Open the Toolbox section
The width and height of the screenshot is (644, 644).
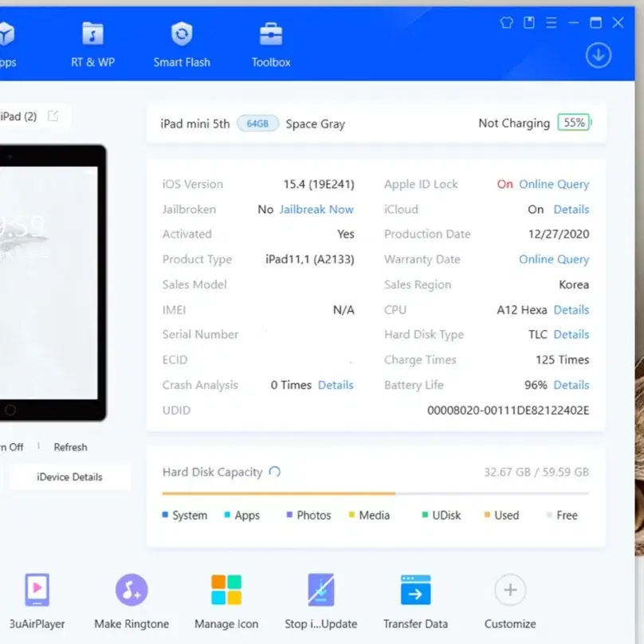[271, 45]
